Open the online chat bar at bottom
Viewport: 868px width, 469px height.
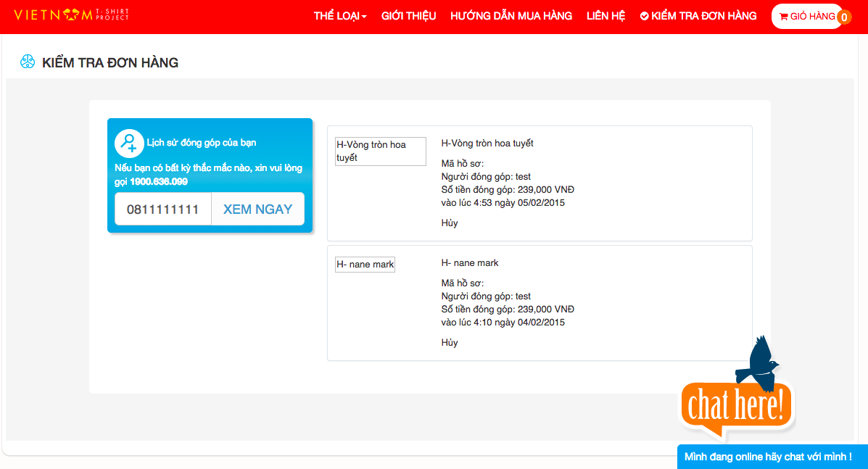coord(772,457)
